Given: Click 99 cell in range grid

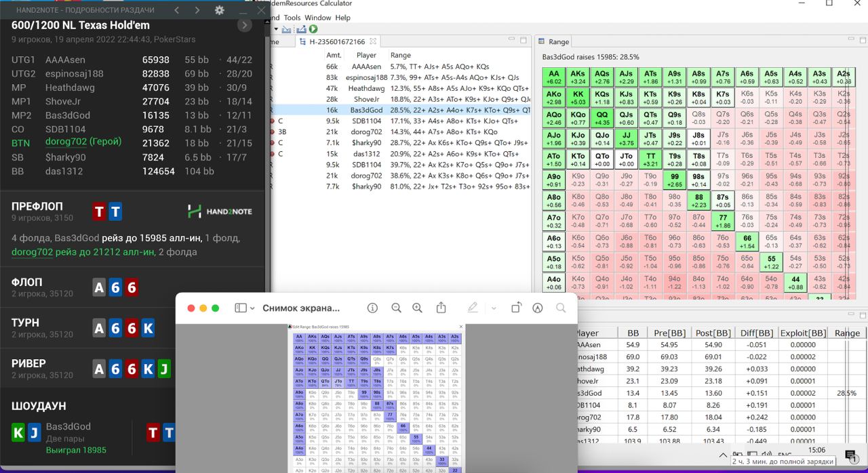Looking at the screenshot, I should pos(674,180).
